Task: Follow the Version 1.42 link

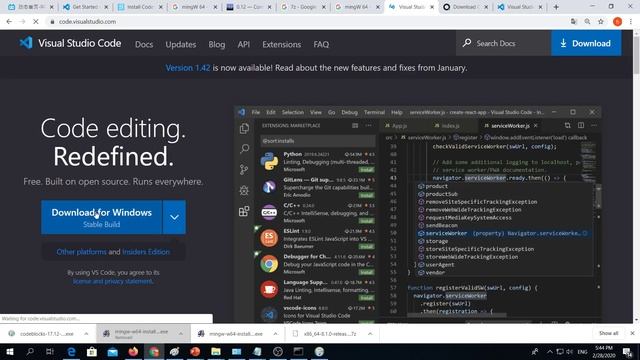Action: (x=188, y=68)
